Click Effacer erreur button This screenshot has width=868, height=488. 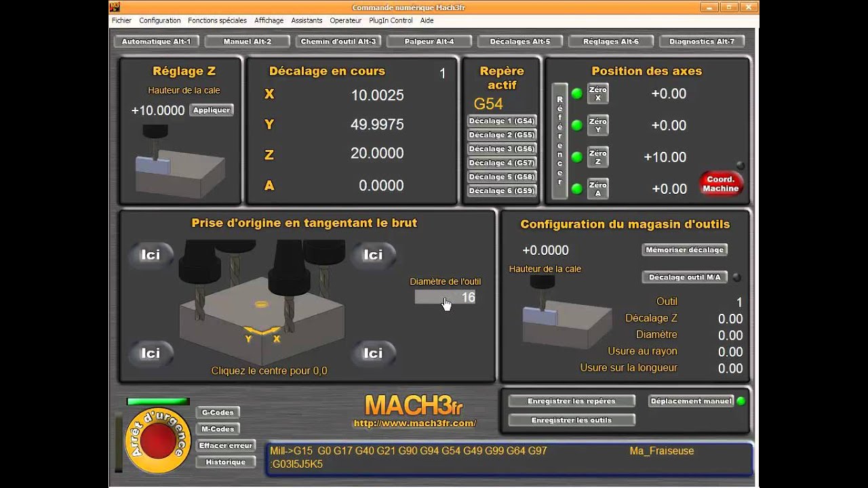click(x=226, y=445)
